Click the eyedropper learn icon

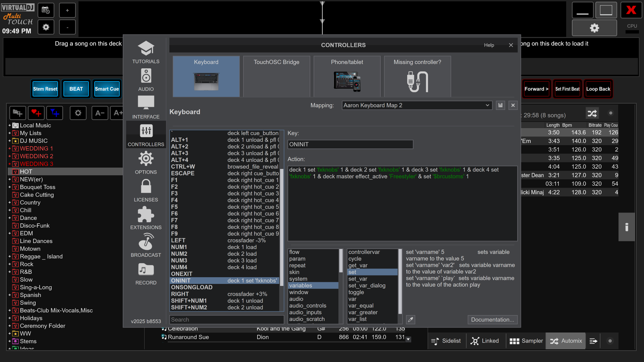(x=411, y=319)
